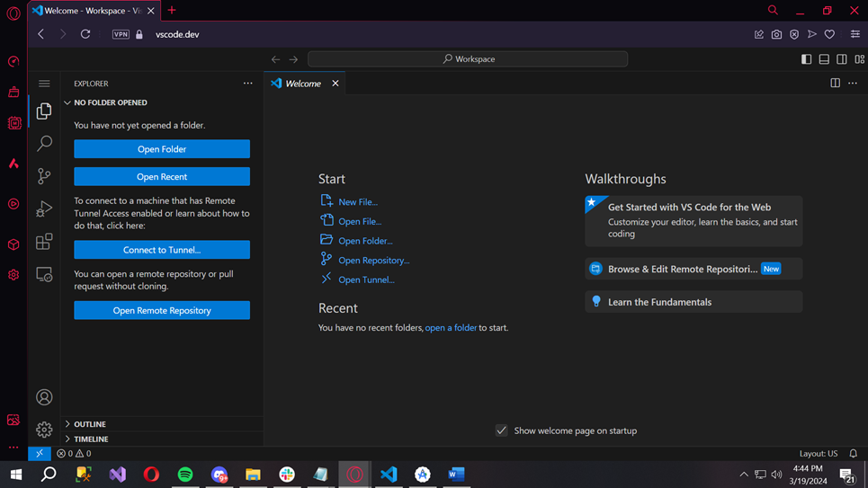Click the Open Folder button
The width and height of the screenshot is (868, 488).
[x=162, y=149]
